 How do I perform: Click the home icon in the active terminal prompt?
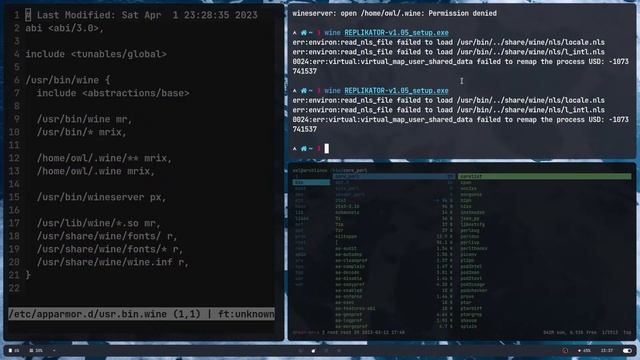click(304, 149)
